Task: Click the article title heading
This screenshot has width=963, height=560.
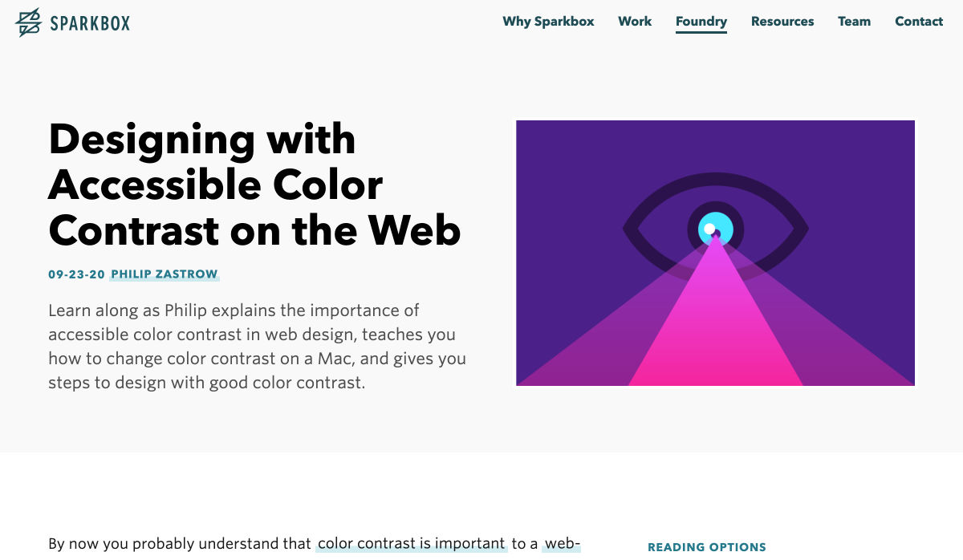Action: [254, 185]
